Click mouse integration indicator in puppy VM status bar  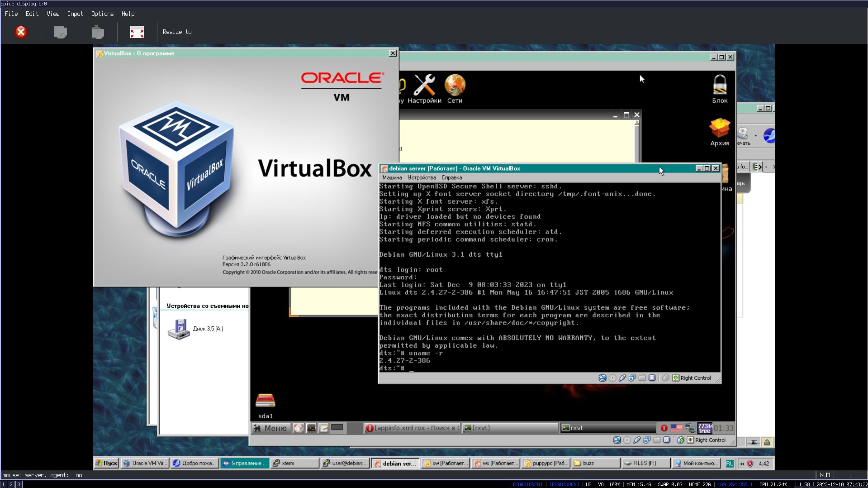[680, 440]
